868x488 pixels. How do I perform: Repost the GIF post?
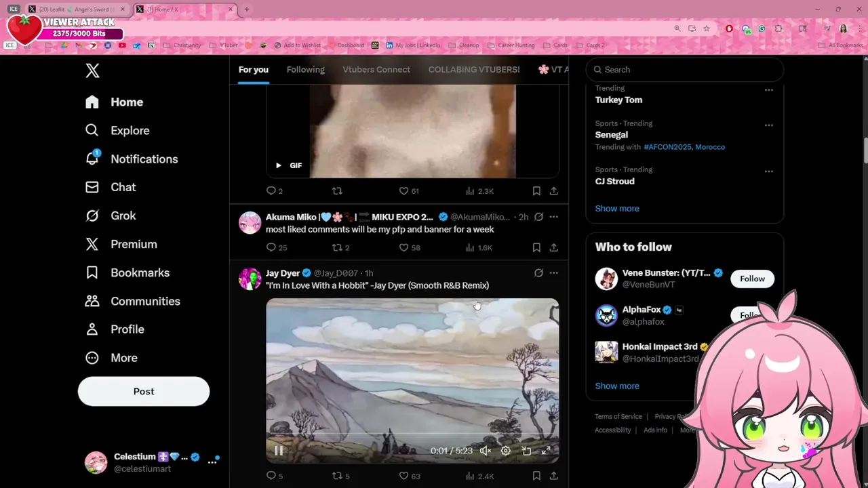(x=337, y=191)
